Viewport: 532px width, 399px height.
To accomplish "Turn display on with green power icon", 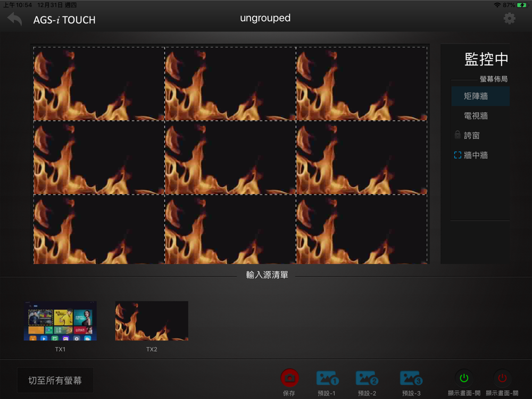I will pos(464,378).
